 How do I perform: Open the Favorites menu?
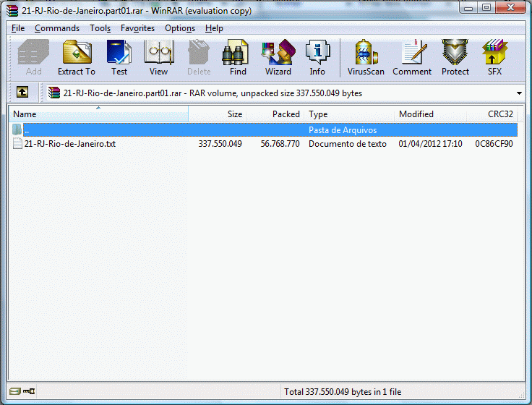(x=137, y=28)
